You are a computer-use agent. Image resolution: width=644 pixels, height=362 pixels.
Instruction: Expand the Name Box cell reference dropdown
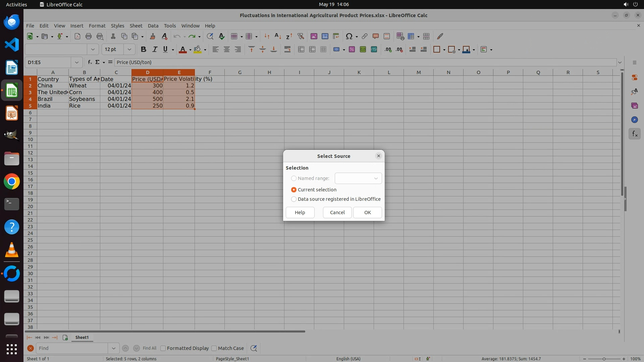(x=77, y=62)
